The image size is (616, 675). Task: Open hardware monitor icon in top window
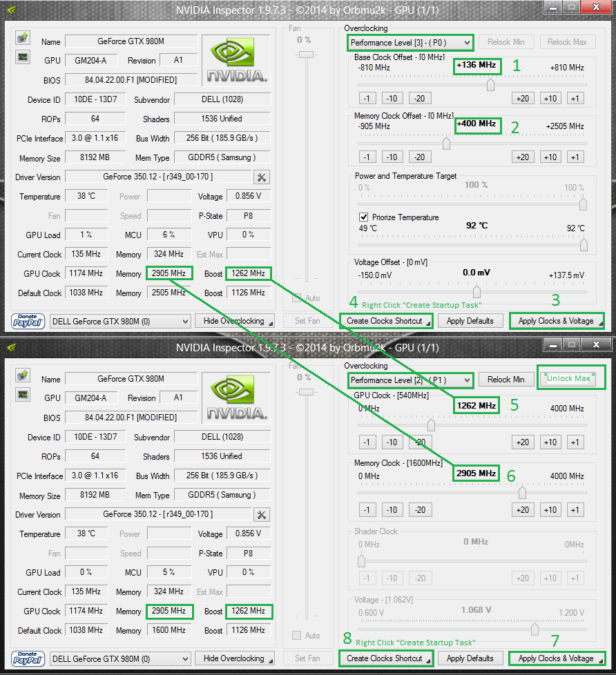(22, 57)
